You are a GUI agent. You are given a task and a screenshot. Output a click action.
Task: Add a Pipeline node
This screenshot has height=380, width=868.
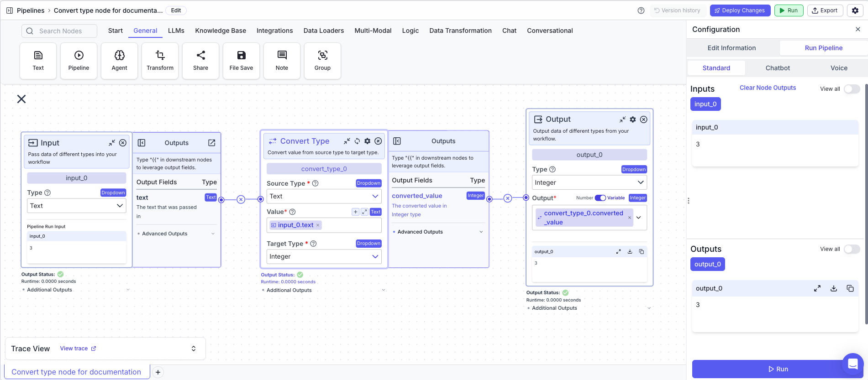point(79,61)
